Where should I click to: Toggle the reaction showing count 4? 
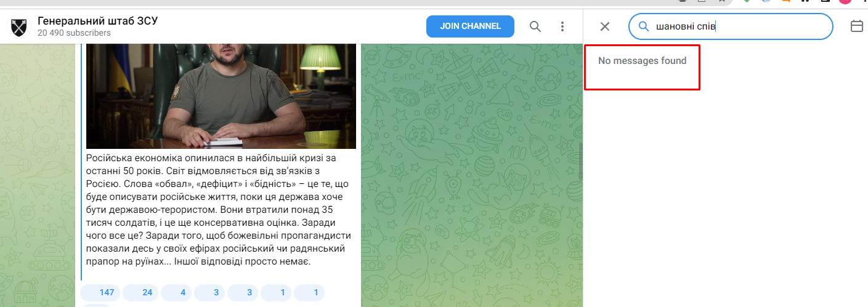[x=176, y=293]
